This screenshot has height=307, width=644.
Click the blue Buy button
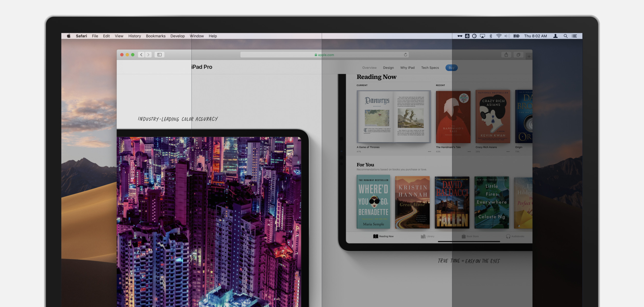(x=451, y=68)
